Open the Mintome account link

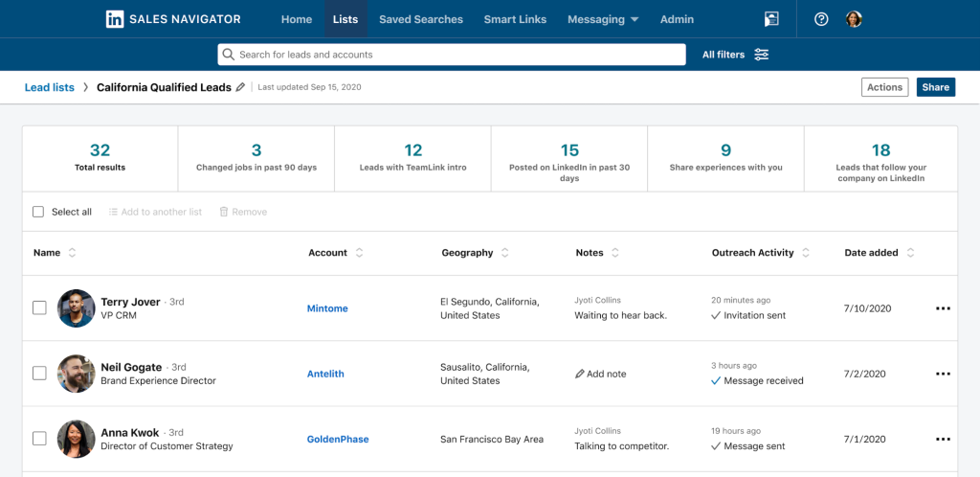click(327, 308)
